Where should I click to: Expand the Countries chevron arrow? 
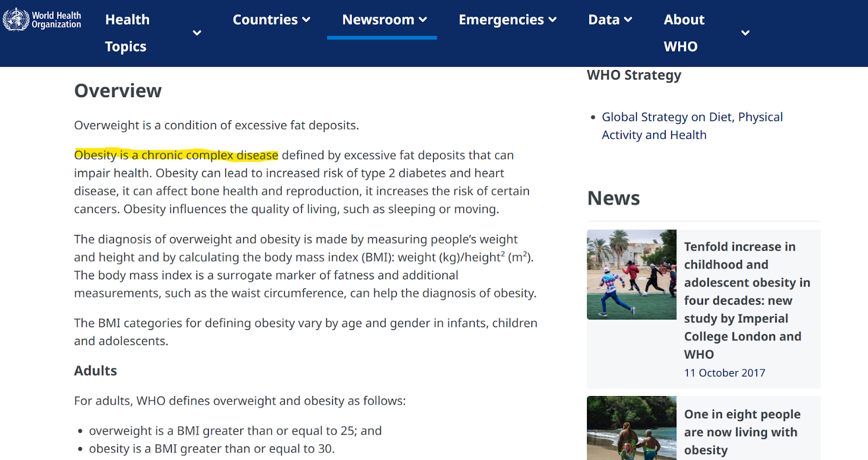pos(307,20)
